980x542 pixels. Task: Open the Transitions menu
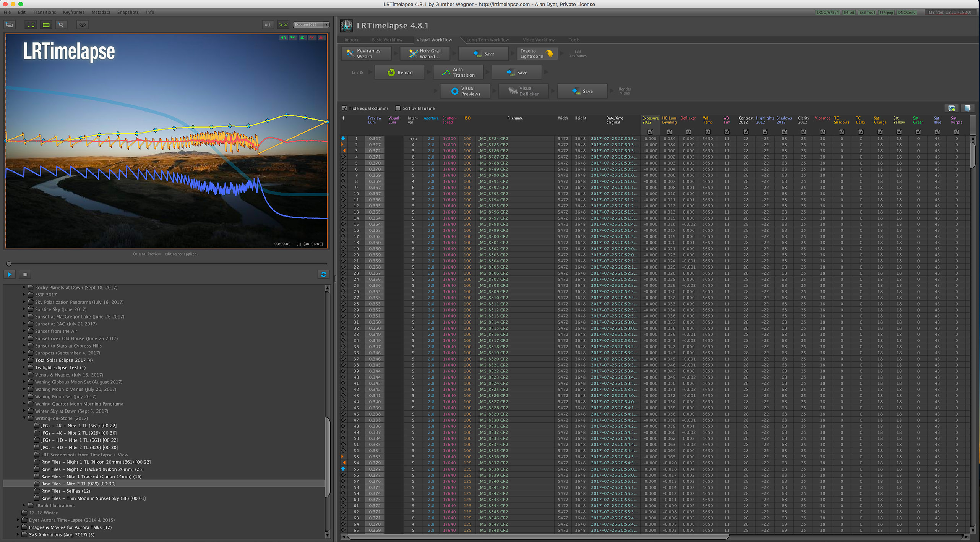tap(44, 12)
